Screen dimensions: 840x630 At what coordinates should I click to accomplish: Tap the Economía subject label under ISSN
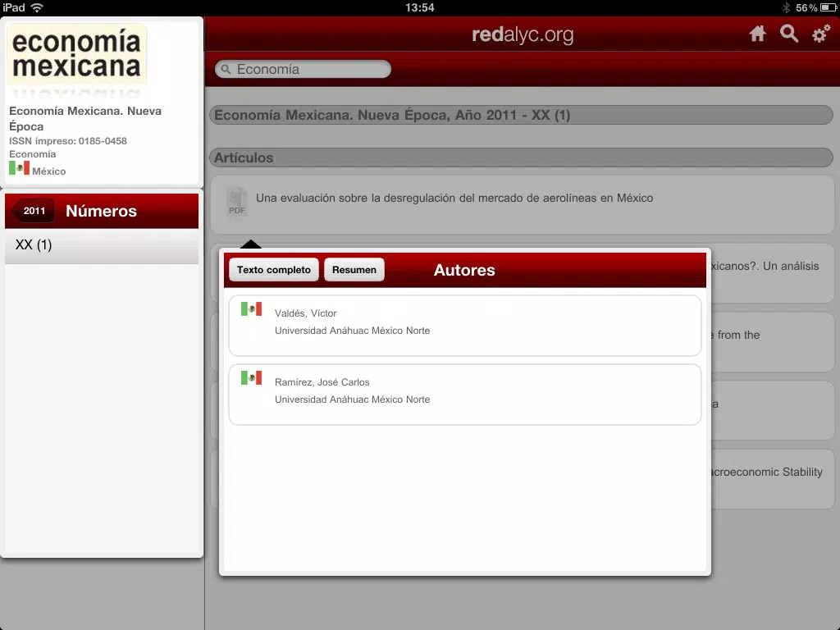click(32, 154)
